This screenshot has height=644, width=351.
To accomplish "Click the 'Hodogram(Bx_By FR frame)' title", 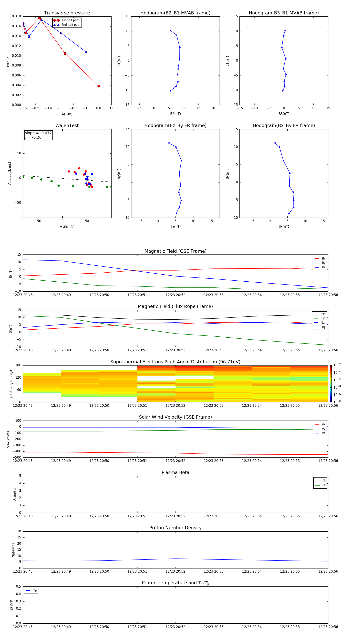I will (284, 125).
